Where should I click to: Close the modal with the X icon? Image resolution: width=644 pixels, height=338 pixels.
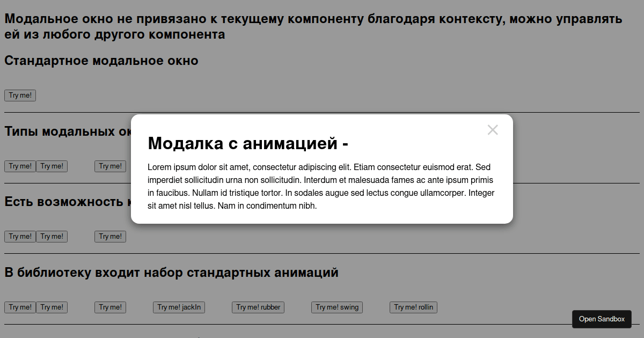(x=493, y=130)
